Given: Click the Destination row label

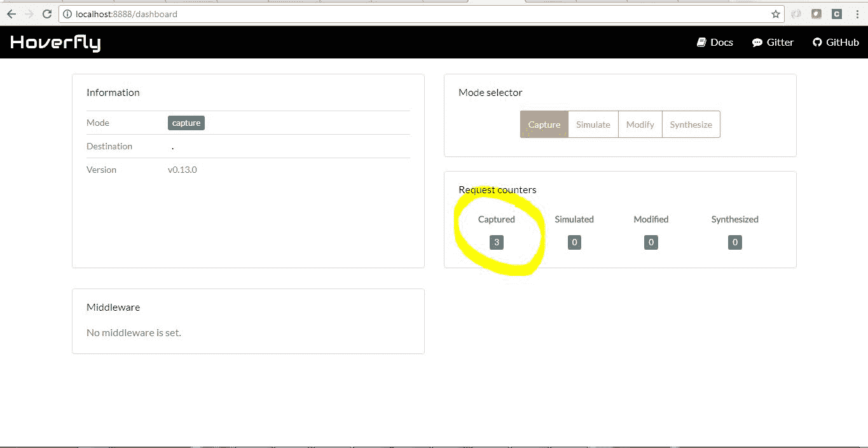Looking at the screenshot, I should [109, 146].
